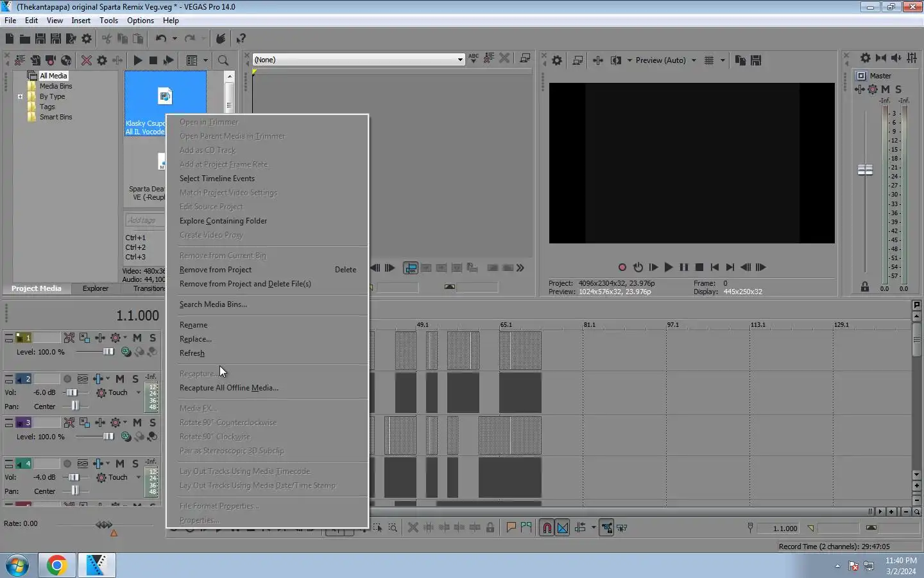924x578 pixels.
Task: Click Master Bus audio properties gear icon
Action: pyautogui.click(x=866, y=58)
